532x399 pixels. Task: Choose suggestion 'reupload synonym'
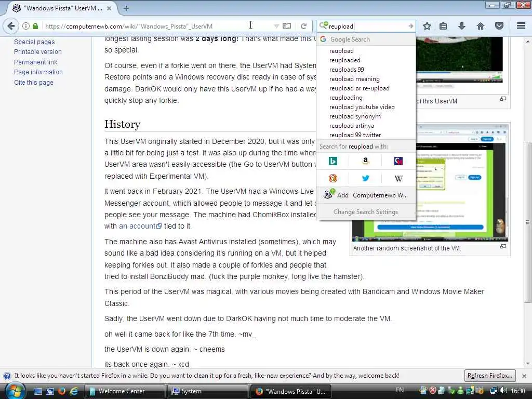(355, 116)
